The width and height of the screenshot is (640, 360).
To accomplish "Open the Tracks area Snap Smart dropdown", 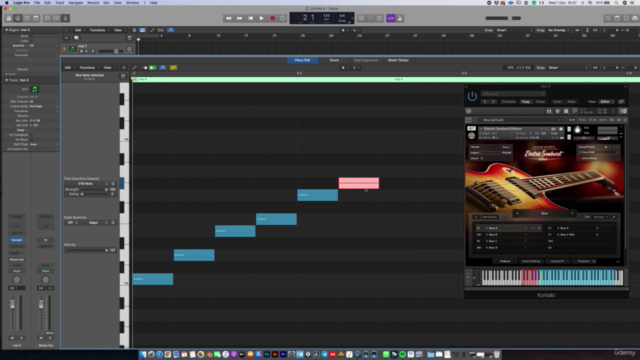I will (514, 30).
